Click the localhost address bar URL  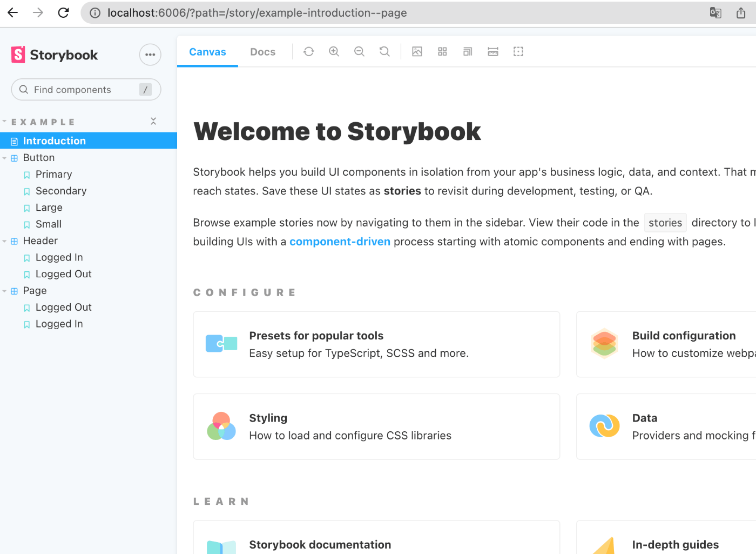pyautogui.click(x=257, y=13)
